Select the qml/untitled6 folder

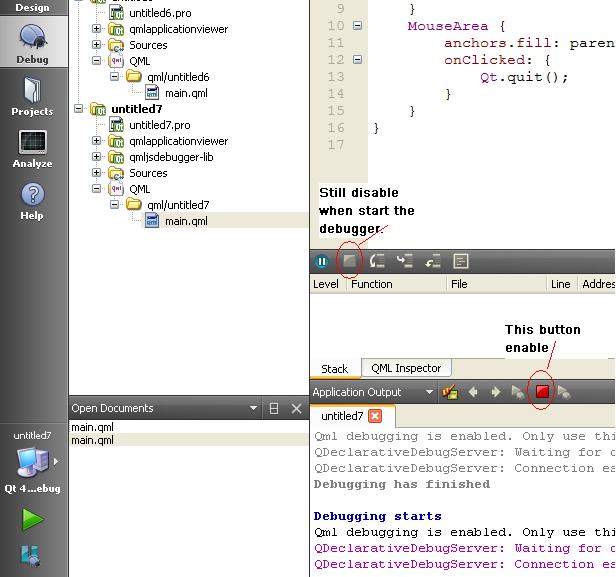(178, 77)
